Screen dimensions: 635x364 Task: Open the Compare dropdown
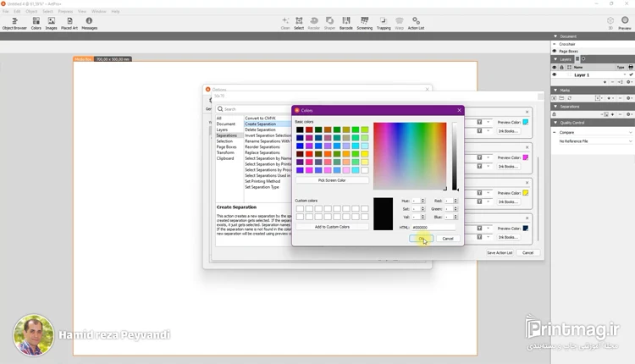pyautogui.click(x=594, y=132)
